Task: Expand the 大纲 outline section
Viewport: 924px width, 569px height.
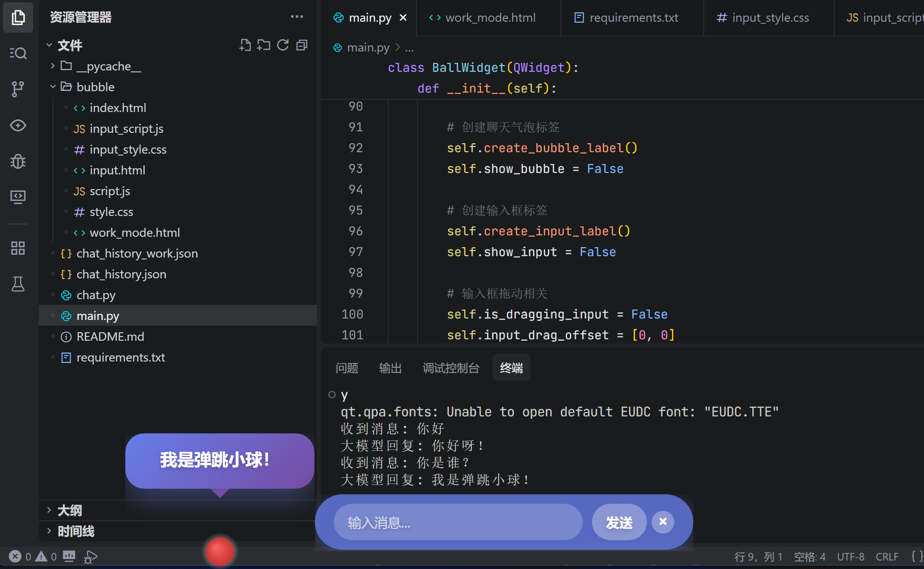Action: [49, 510]
